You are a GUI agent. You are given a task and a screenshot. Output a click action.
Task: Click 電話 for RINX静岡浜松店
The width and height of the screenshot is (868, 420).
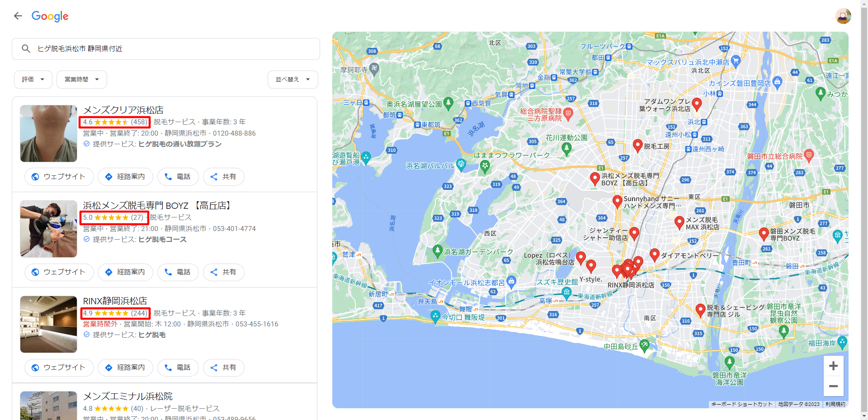point(178,367)
